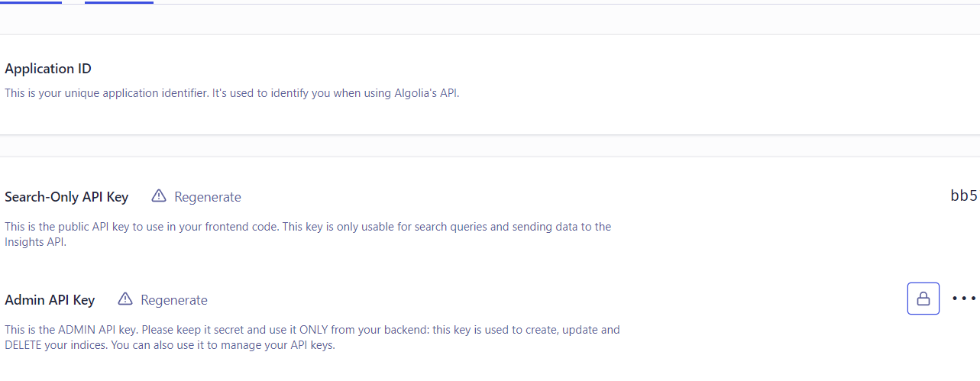Open the three-dots menu for Admin API Key

(x=964, y=299)
